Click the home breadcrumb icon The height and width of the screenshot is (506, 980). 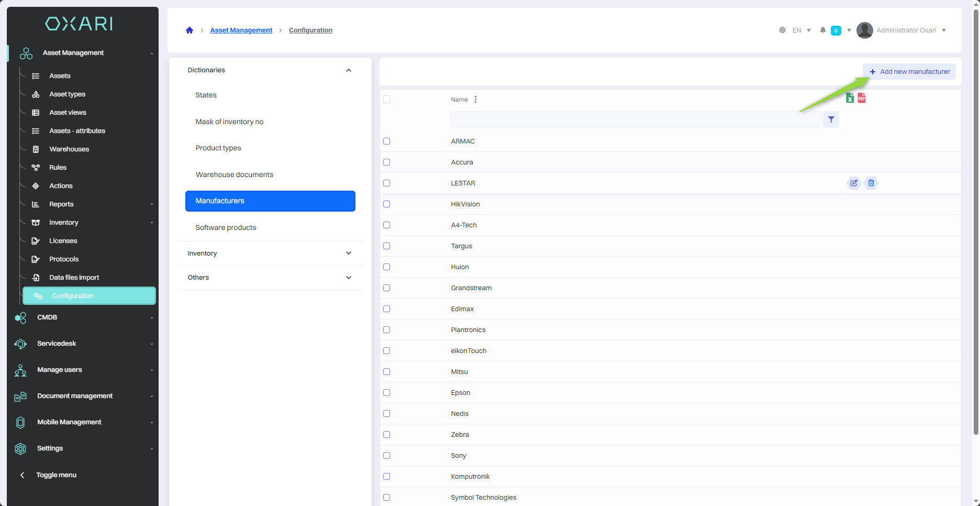click(x=190, y=30)
